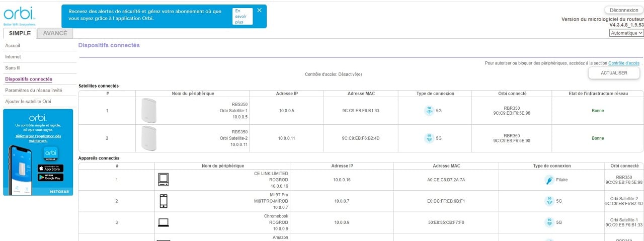This screenshot has height=241, width=644.
Task: Click the Déconnexion button
Action: [624, 10]
